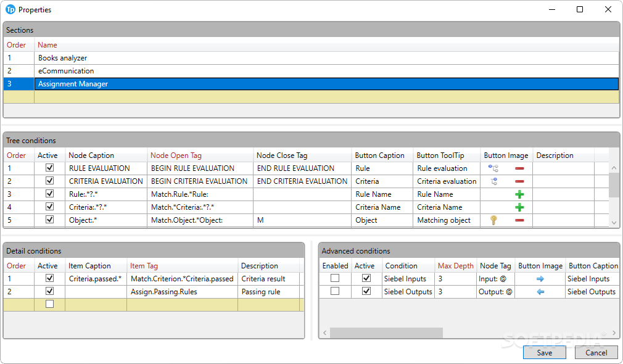
Task: Click the Tree conditions vertical scrollbar thumb
Action: click(614, 185)
